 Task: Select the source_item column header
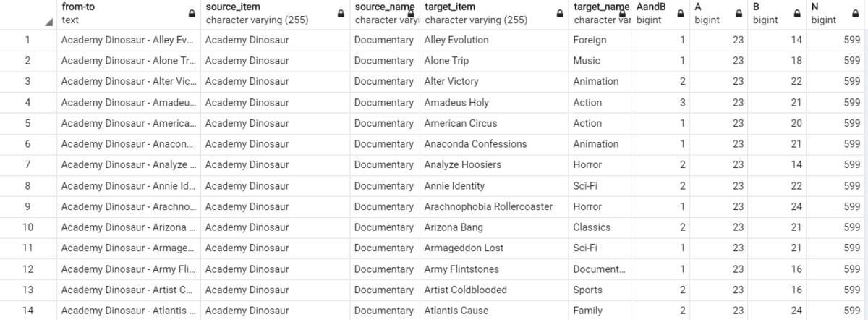276,14
